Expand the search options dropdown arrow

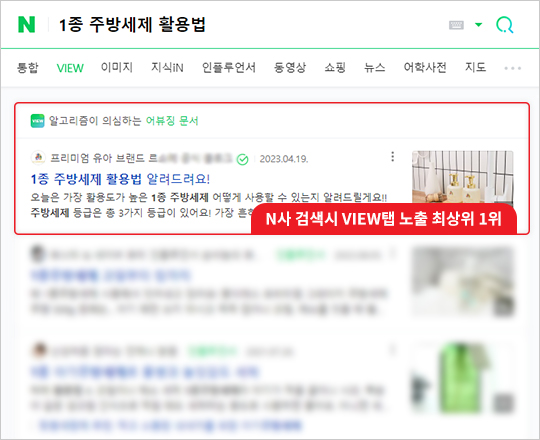478,24
